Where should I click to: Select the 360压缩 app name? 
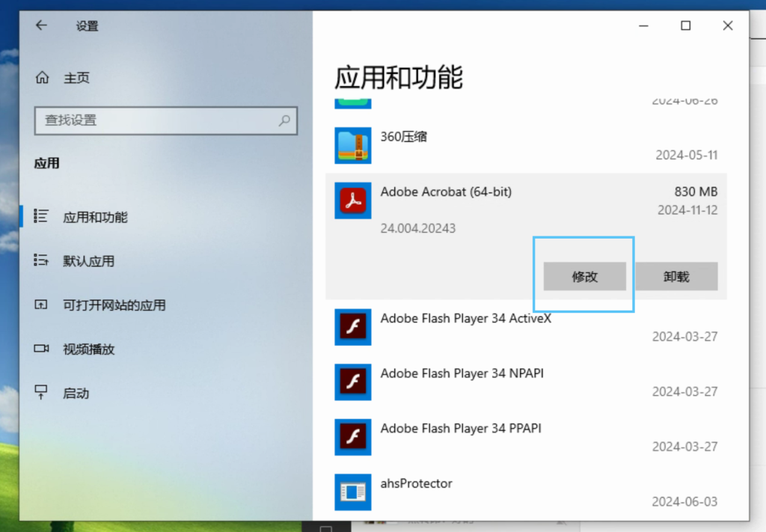403,137
